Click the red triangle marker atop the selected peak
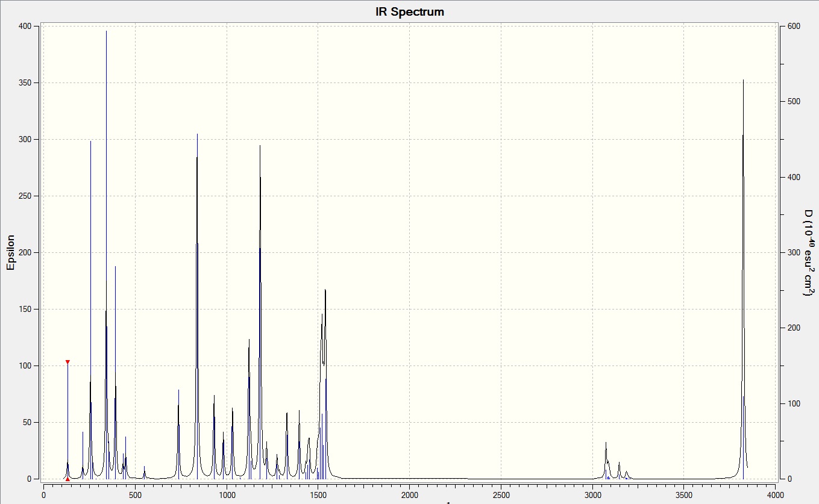This screenshot has width=819, height=504. 67,362
